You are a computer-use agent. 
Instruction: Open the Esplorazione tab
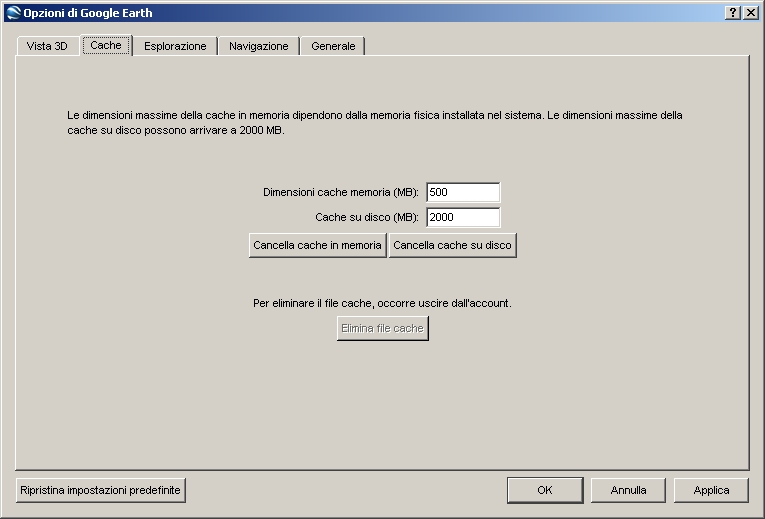tap(175, 46)
